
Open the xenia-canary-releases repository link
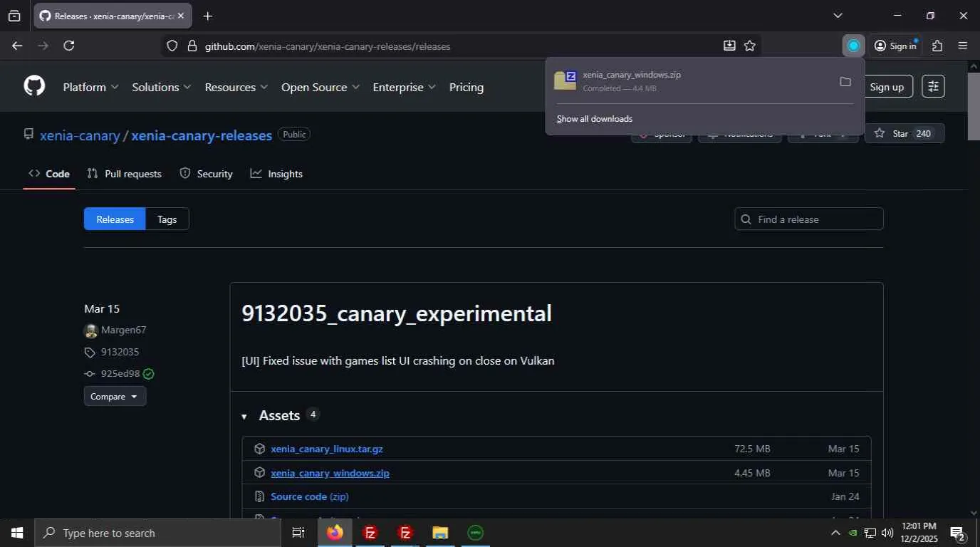pyautogui.click(x=202, y=135)
